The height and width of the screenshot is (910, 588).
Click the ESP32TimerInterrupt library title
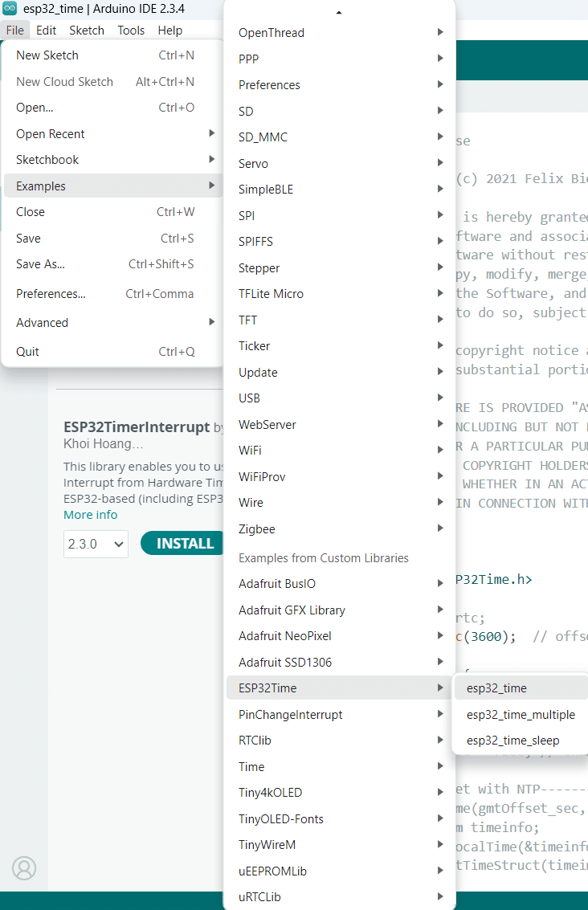137,427
